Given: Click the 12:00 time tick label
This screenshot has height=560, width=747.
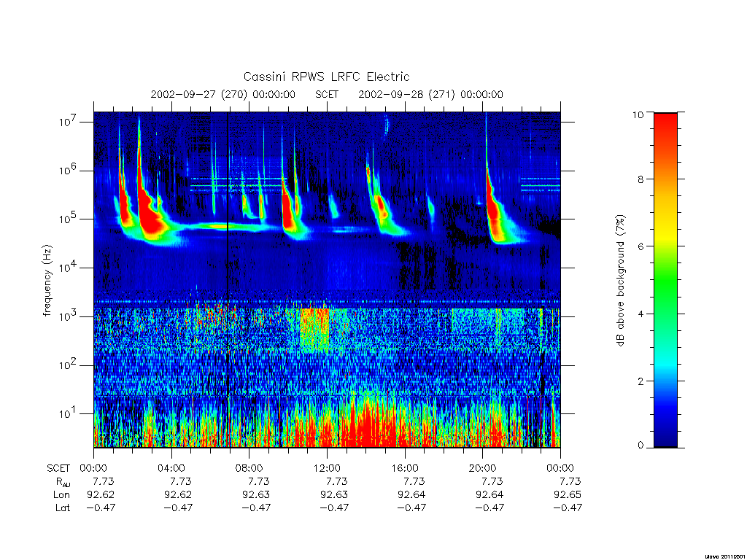Looking at the screenshot, I should tap(327, 468).
